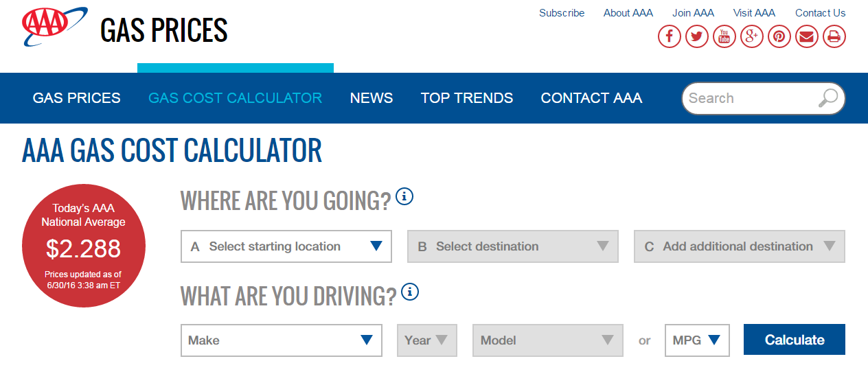Select Gas Cost Calculator nav tab
Screen dimensions: 868x372
[x=236, y=98]
